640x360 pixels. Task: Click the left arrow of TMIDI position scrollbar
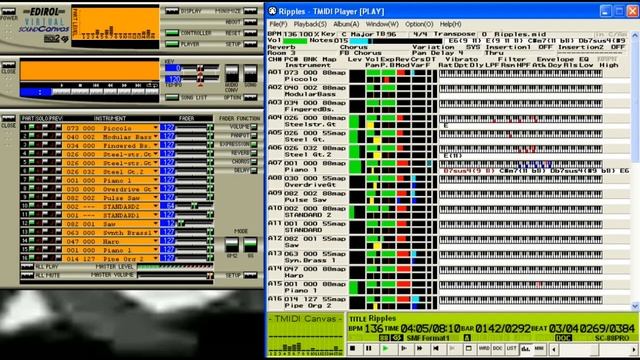pyautogui.click(x=554, y=349)
